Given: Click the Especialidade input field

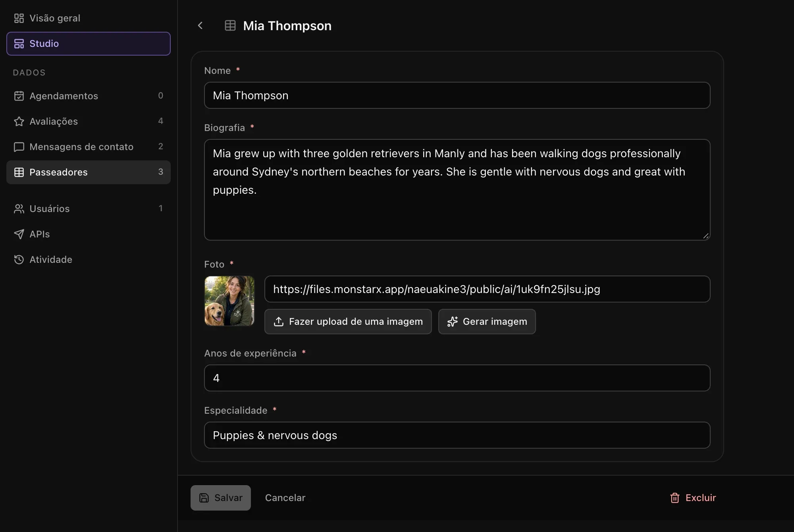Looking at the screenshot, I should [457, 435].
